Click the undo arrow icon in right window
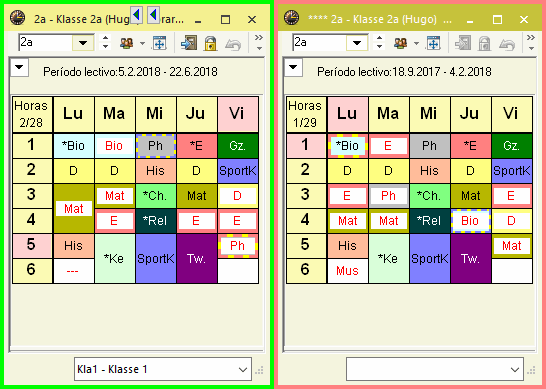Image resolution: width=546 pixels, height=389 pixels. (x=507, y=44)
